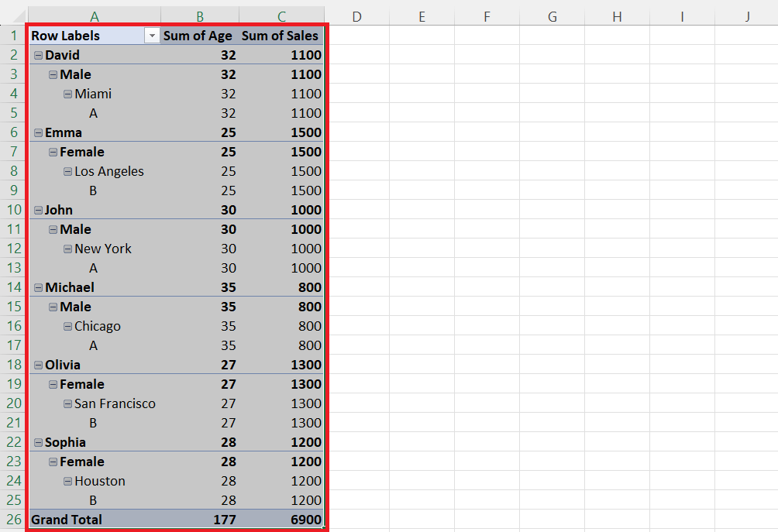Collapse the Houston subgroup

click(67, 481)
